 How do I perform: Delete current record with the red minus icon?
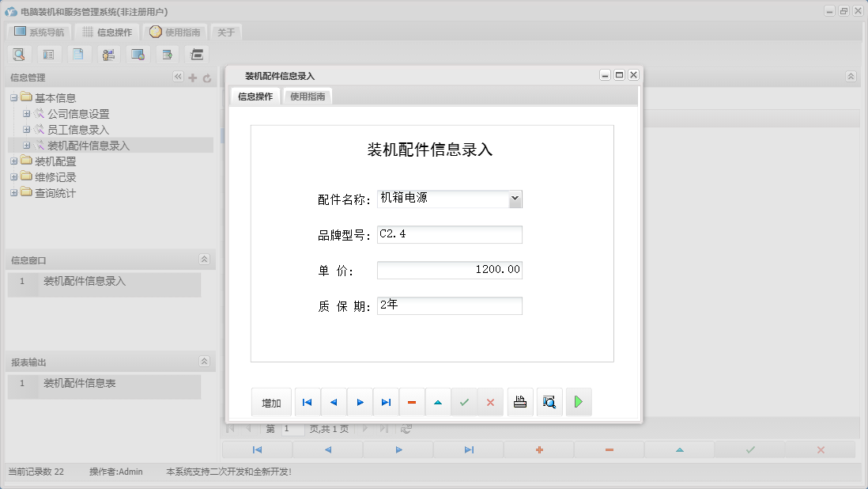[412, 402]
